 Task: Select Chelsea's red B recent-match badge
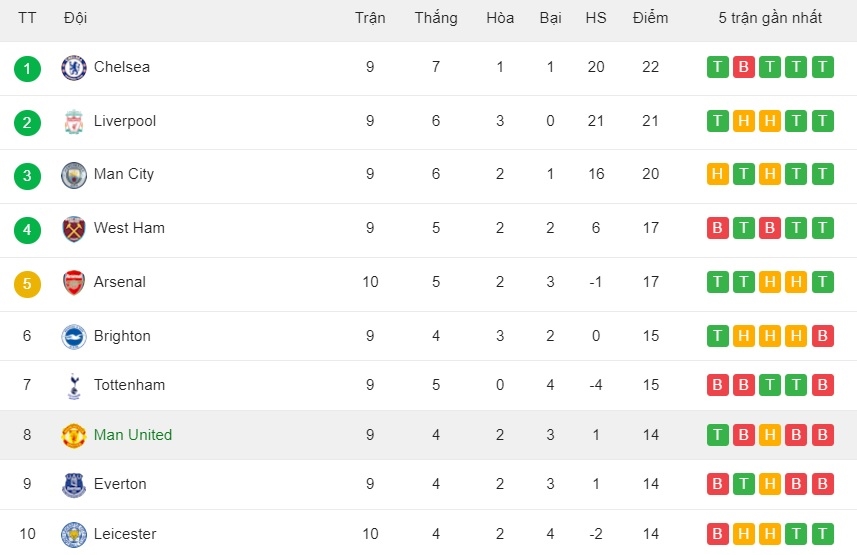(743, 67)
